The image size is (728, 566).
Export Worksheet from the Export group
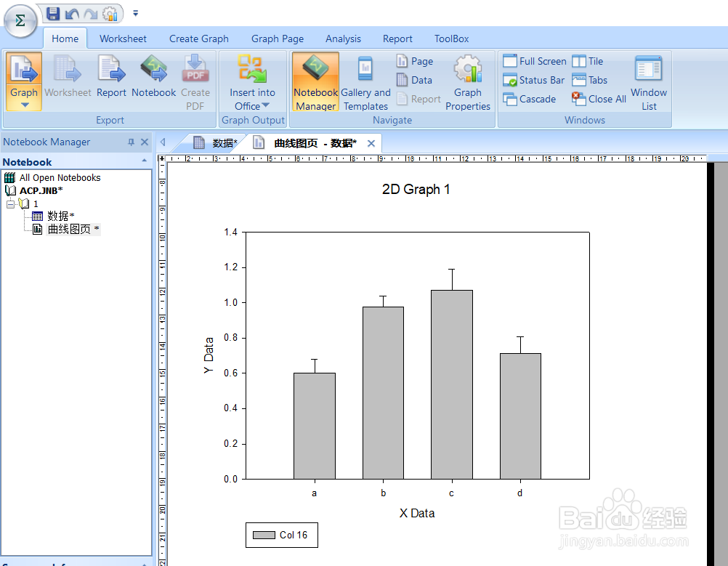pyautogui.click(x=68, y=76)
